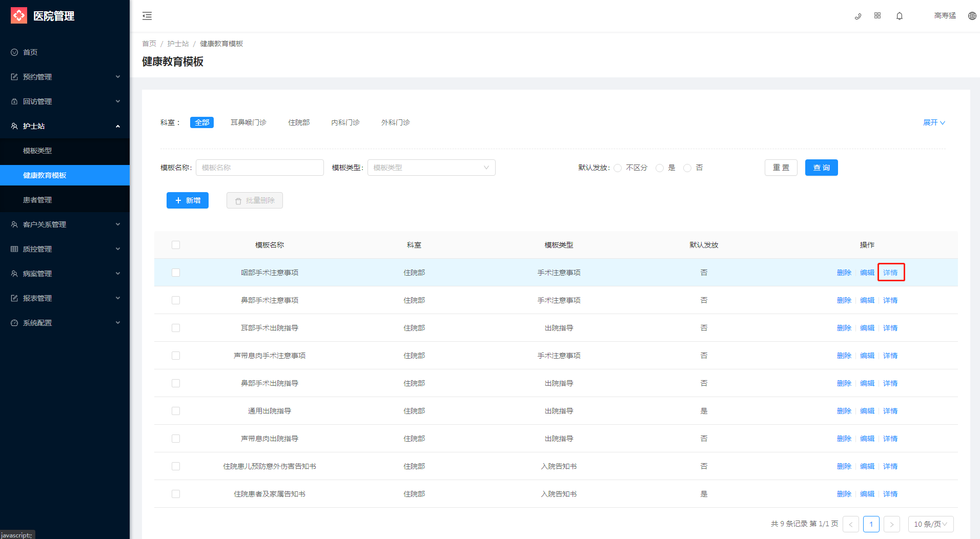Click the phone icon in top bar

(x=858, y=16)
